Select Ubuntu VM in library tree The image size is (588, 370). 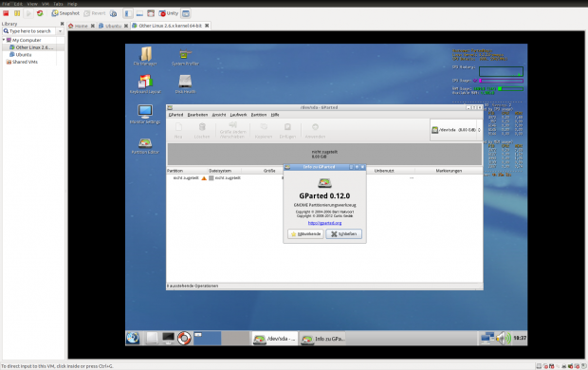24,54
